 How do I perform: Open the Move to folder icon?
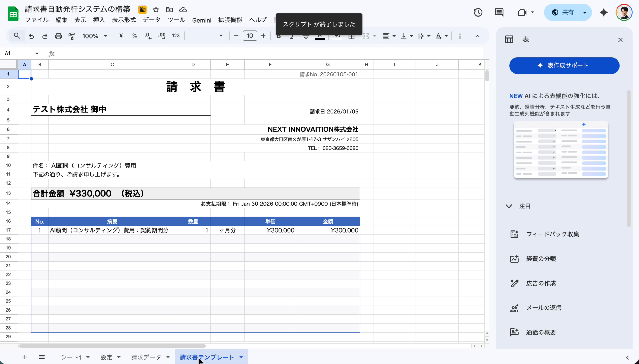169,10
